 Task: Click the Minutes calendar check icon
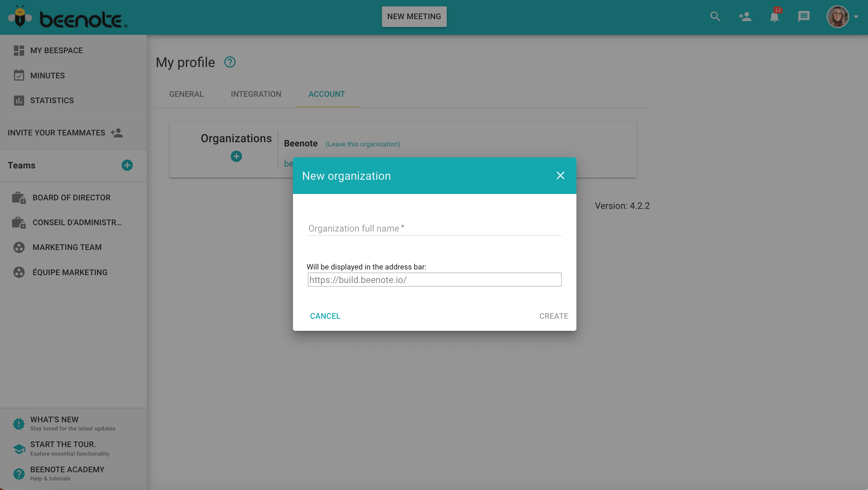tap(19, 75)
